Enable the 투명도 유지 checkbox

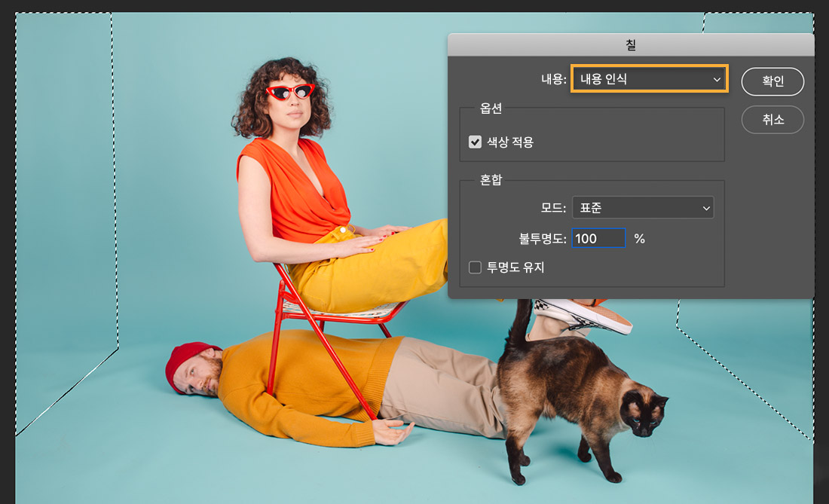click(475, 267)
